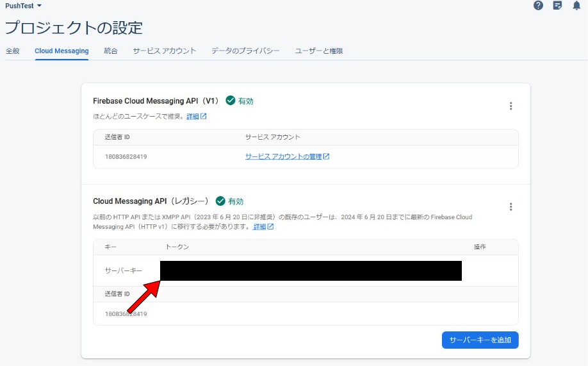Click sender ID 180836828419 in the legacy table
Screen dimensions: 588x366
pos(126,314)
